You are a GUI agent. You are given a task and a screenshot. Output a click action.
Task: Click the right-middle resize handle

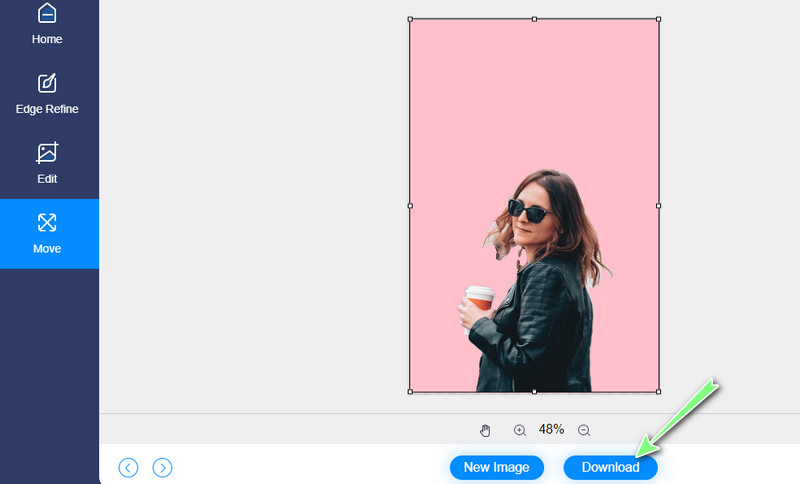tap(658, 205)
